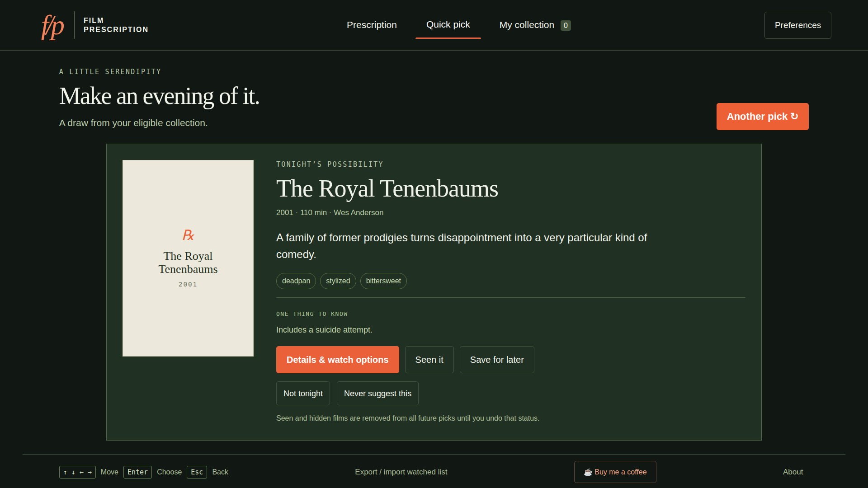The image size is (868, 488).
Task: Select Never suggest this
Action: 377,394
